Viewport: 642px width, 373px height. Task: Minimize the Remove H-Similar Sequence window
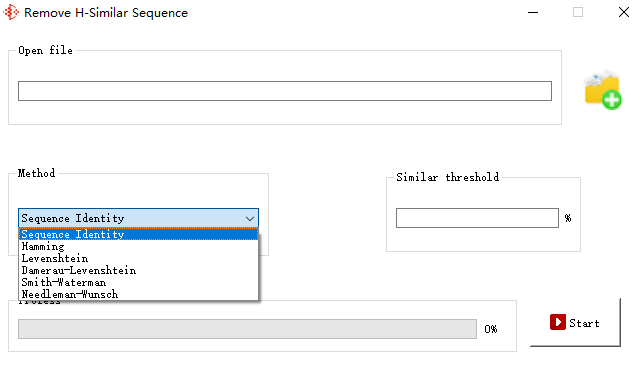(x=533, y=12)
